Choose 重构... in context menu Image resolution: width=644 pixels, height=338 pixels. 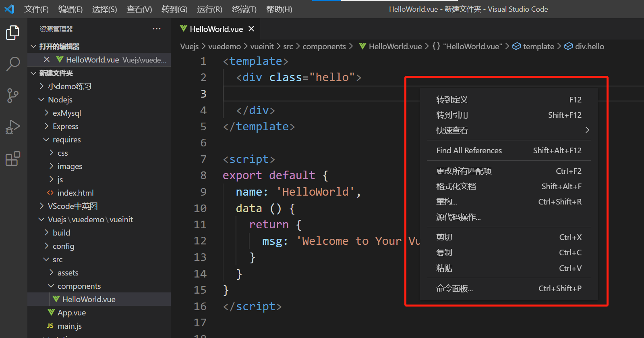509,202
